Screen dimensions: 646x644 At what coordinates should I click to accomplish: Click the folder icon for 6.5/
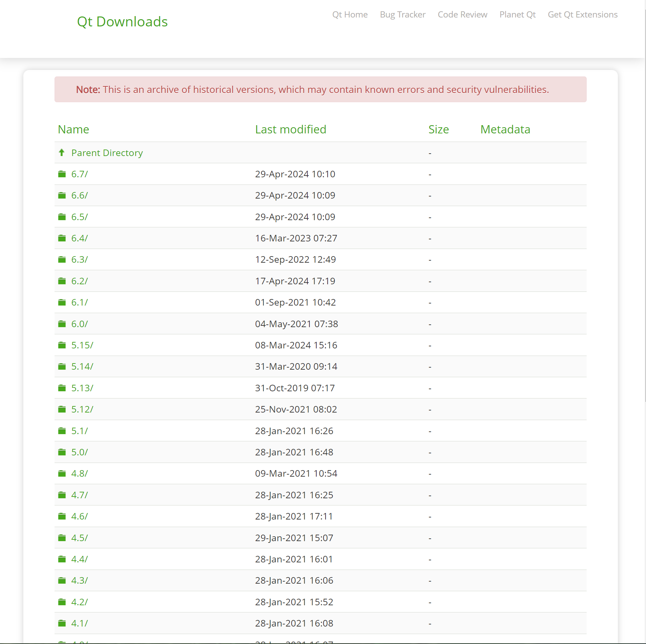pyautogui.click(x=62, y=217)
